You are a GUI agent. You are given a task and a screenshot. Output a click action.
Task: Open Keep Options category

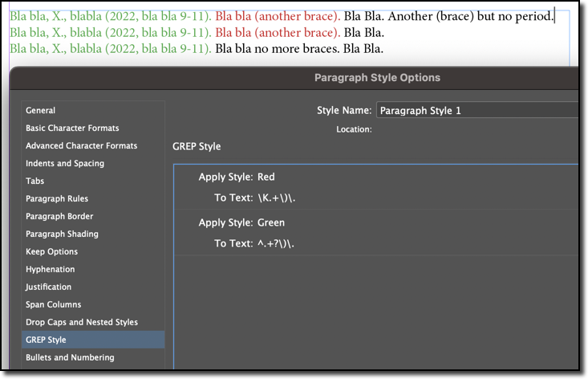[x=51, y=252]
